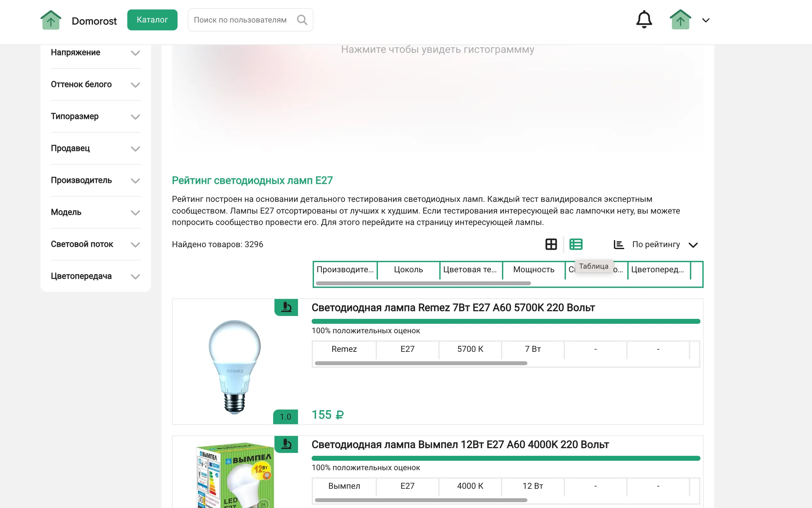The width and height of the screenshot is (812, 508).
Task: Click the microscope badge on Вымпел lamp
Action: 286,444
